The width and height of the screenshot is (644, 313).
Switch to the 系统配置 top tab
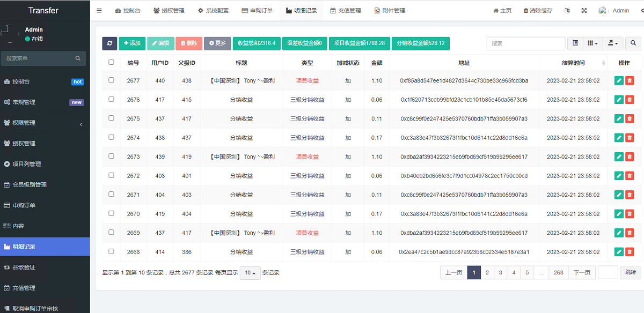(x=213, y=11)
